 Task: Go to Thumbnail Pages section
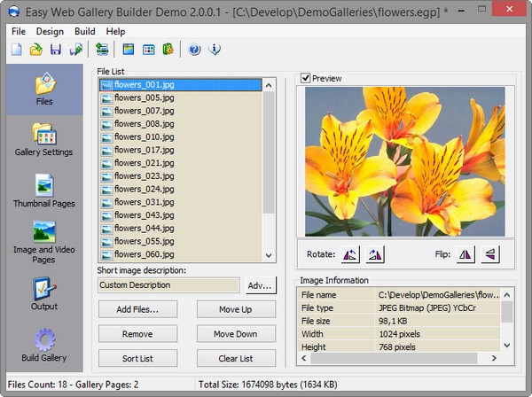tap(43, 191)
